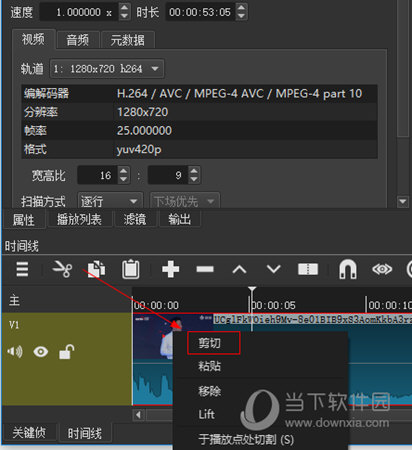Image resolution: width=412 pixels, height=450 pixels.
Task: Click the scissors cut toolbar icon
Action: (x=63, y=269)
